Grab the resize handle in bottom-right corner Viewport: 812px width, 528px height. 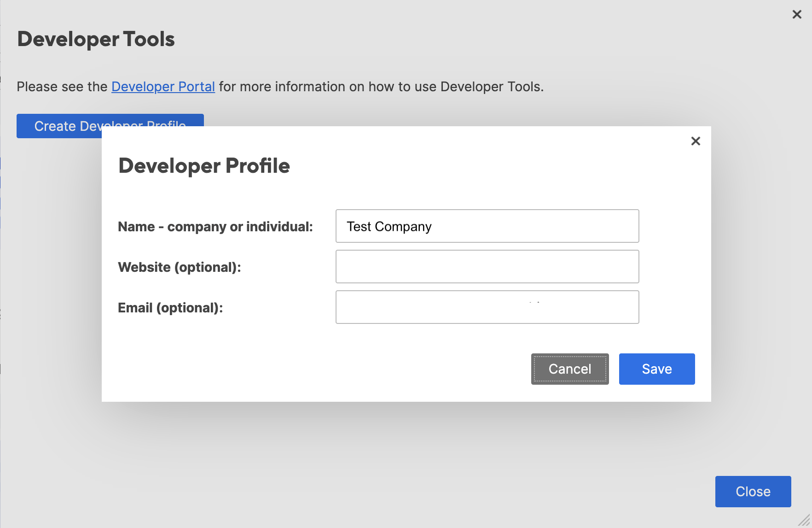coord(805,521)
